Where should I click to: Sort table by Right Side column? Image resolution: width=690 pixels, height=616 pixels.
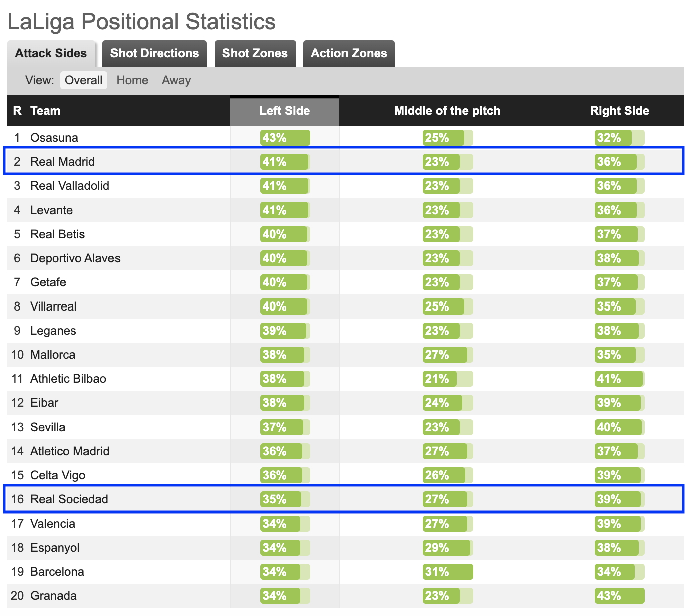(x=619, y=111)
